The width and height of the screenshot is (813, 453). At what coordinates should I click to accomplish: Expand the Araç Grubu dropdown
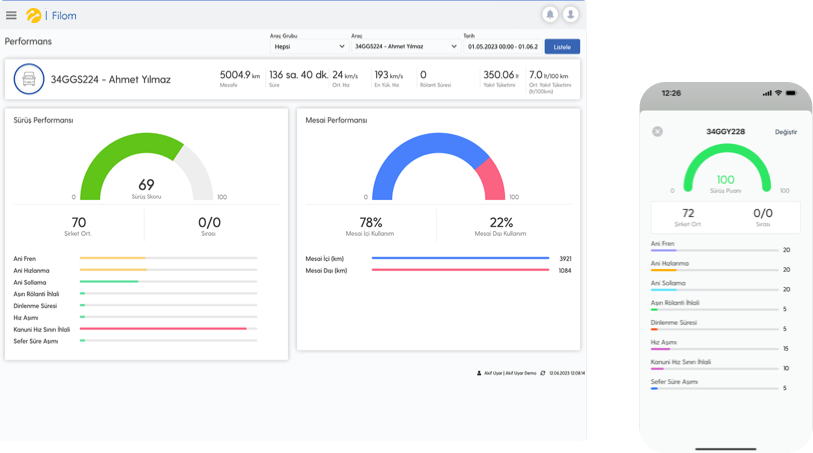point(308,46)
